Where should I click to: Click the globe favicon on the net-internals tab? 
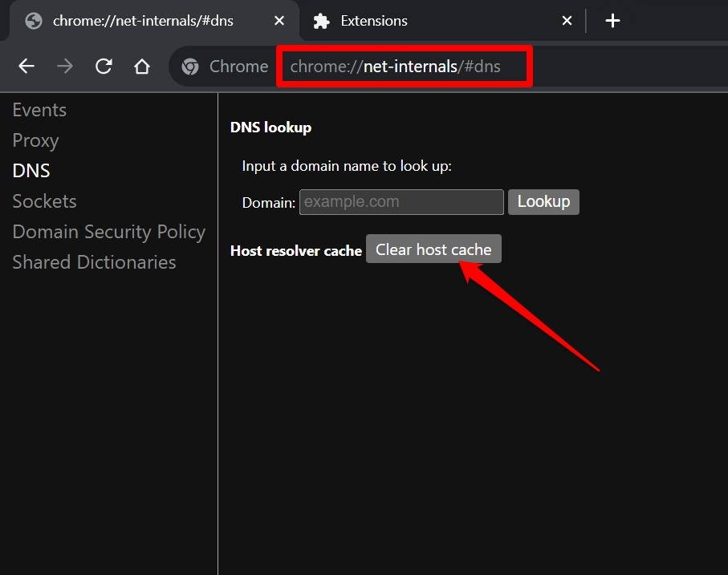click(33, 20)
